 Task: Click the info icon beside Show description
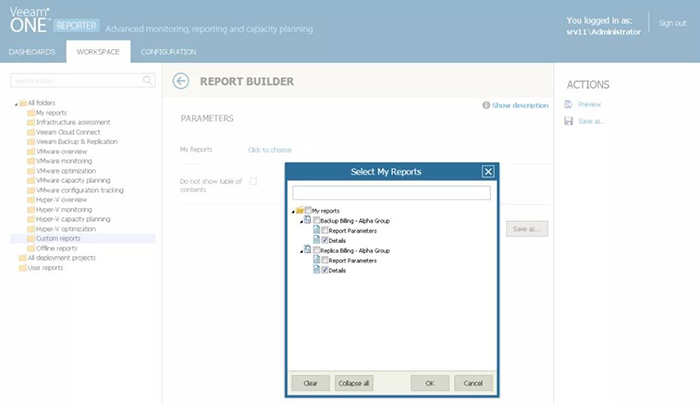click(x=486, y=105)
